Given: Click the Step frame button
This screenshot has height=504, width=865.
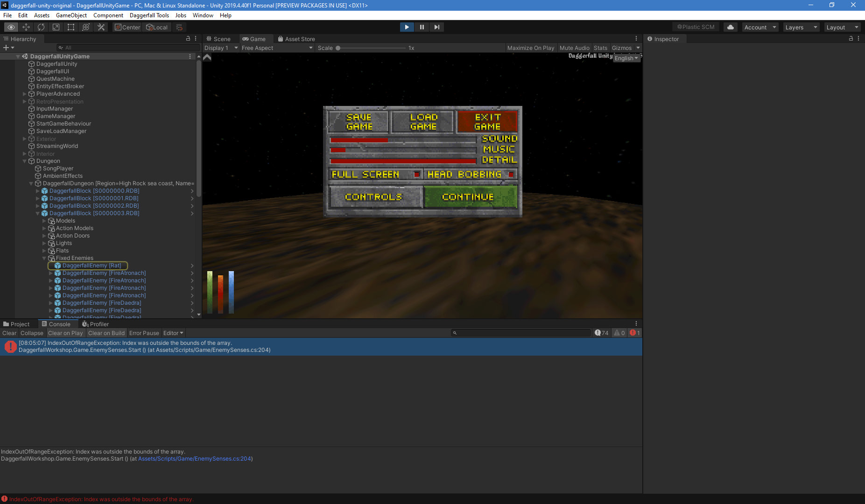Looking at the screenshot, I should point(436,27).
